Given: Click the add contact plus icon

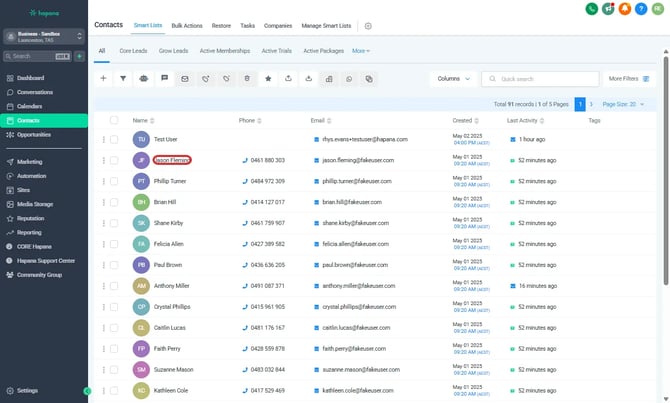Looking at the screenshot, I should coord(103,78).
